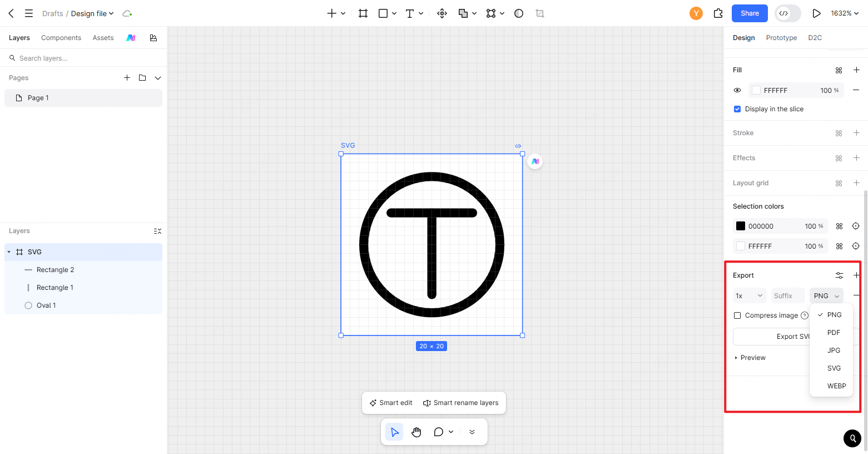Image resolution: width=868 pixels, height=454 pixels.
Task: Click Smart edit button
Action: tap(391, 403)
